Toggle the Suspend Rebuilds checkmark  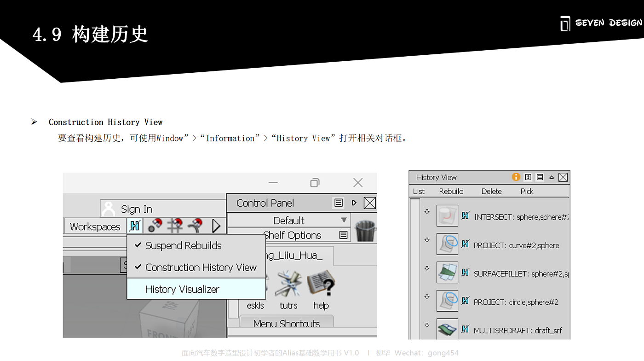coord(138,245)
